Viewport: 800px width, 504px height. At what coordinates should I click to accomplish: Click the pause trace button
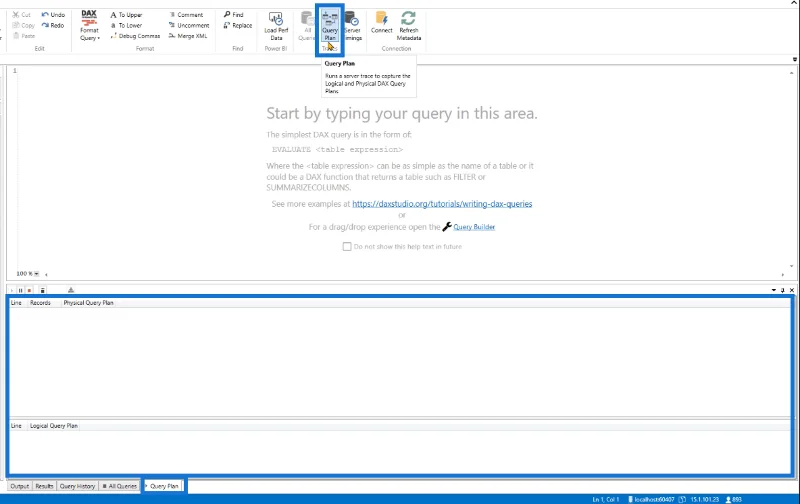[20, 290]
